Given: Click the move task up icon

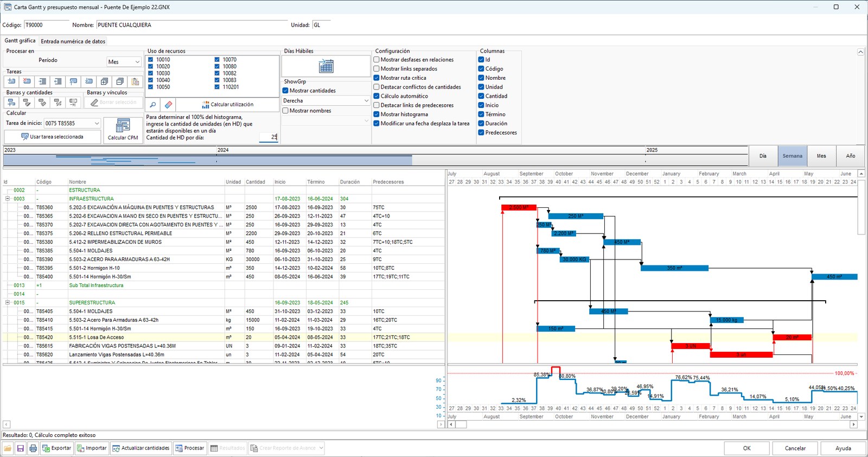Looking at the screenshot, I should pos(74,81).
